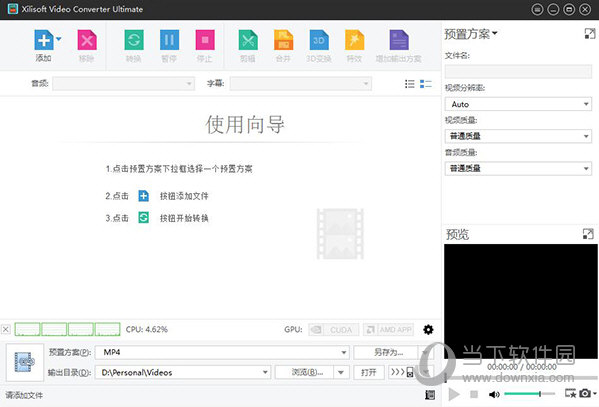Click the pink Remove (移除) icon

[87, 40]
